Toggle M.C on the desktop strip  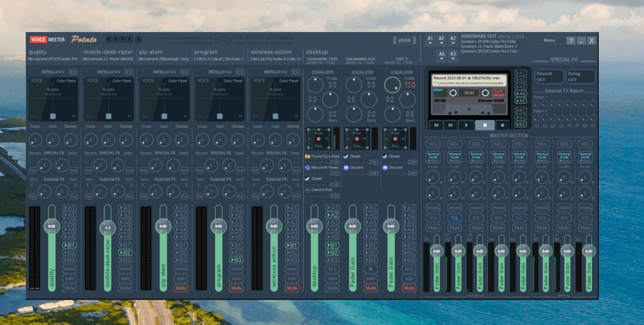coord(332,269)
